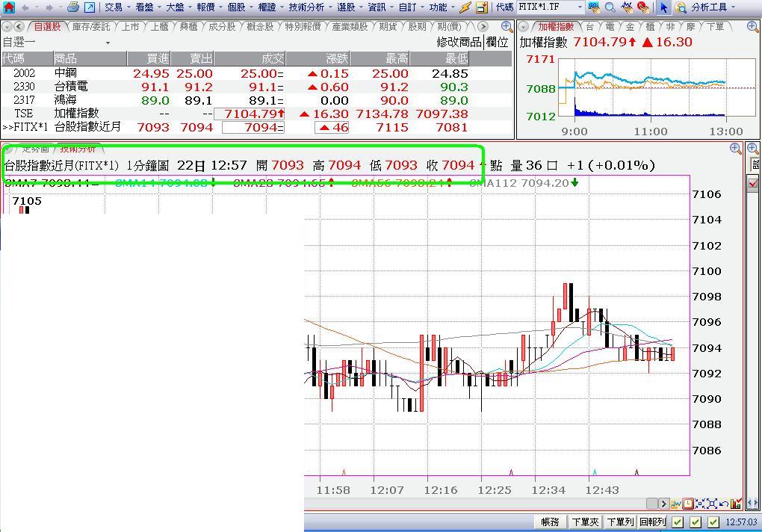Click the blue pop-out window icon
762x532 pixels.
pos(90,7)
